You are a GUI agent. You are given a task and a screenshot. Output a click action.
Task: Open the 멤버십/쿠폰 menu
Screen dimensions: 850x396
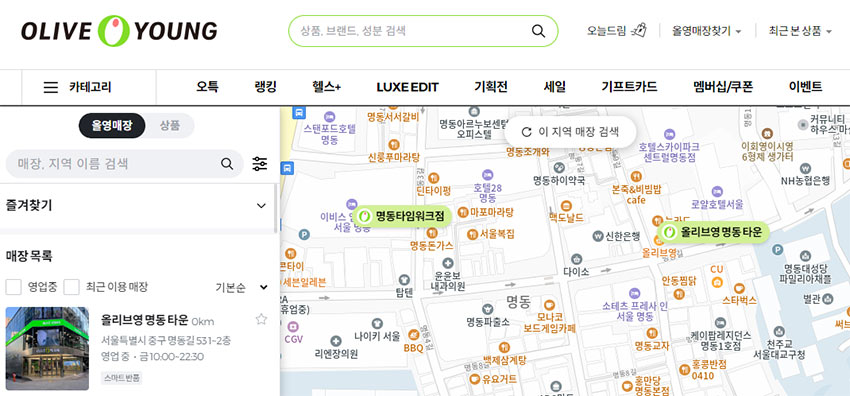[723, 87]
